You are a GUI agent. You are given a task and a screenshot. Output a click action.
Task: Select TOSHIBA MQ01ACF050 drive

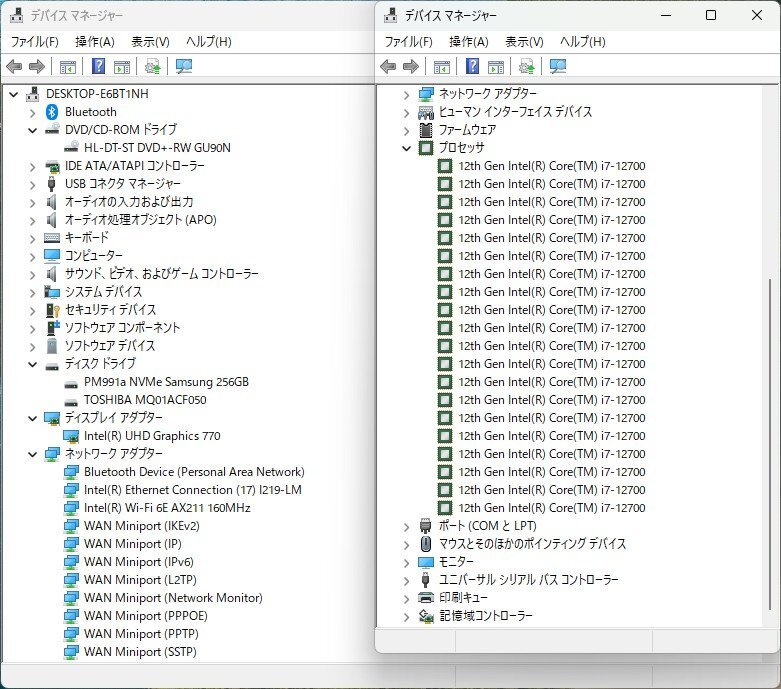pyautogui.click(x=145, y=400)
